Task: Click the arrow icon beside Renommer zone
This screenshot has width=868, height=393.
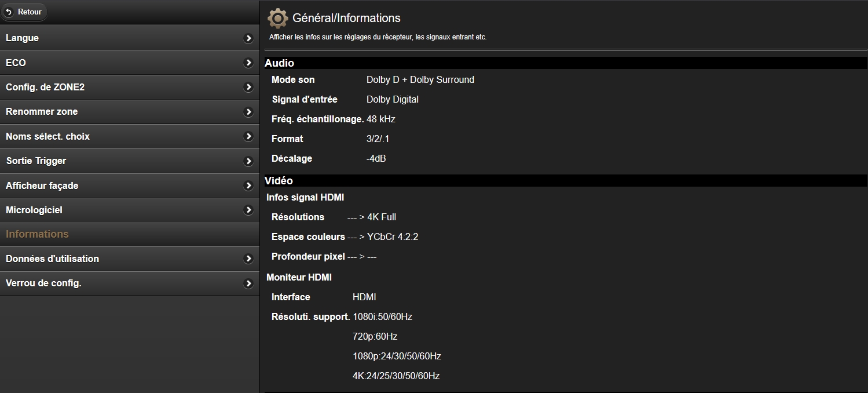Action: 248,112
